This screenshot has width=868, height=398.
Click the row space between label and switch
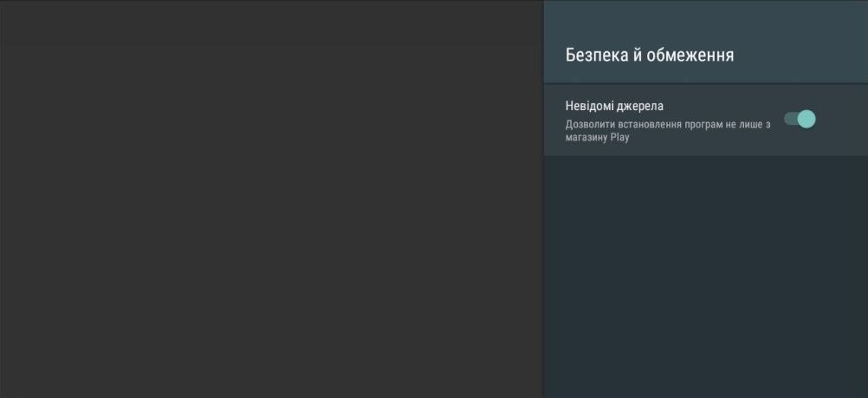(728, 106)
